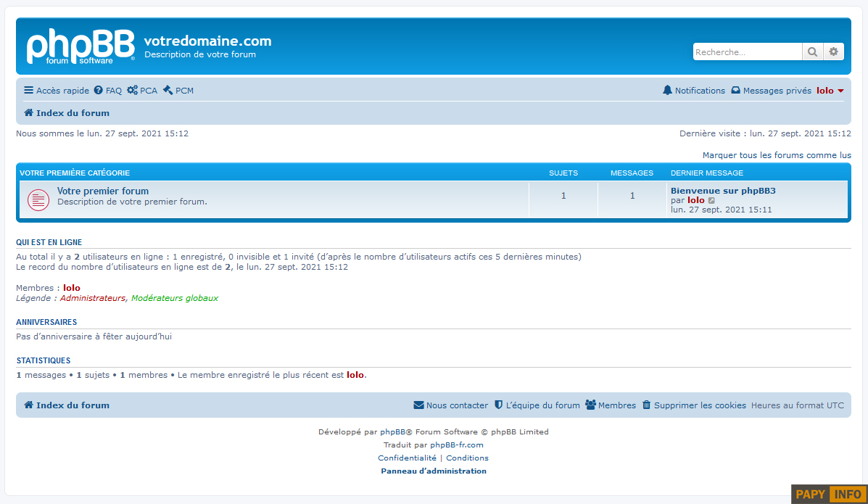
Task: Expand the lolo user dropdown arrow
Action: (x=840, y=91)
